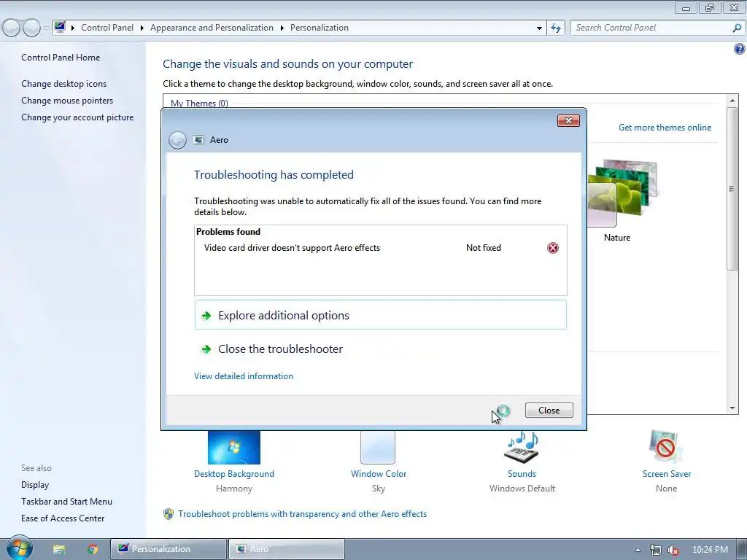Click the search magnifier icon
Screen dimensions: 747x560
click(x=737, y=28)
